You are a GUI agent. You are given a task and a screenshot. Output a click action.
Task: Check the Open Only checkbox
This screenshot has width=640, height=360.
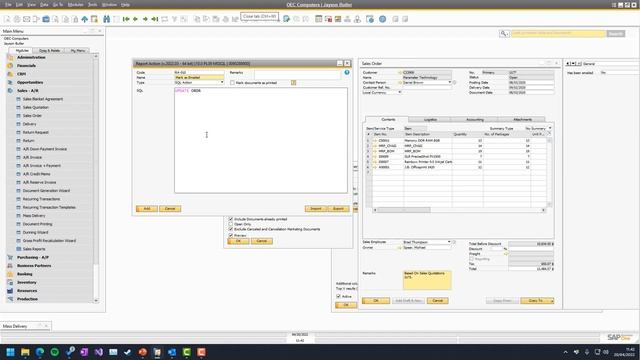pyautogui.click(x=231, y=224)
